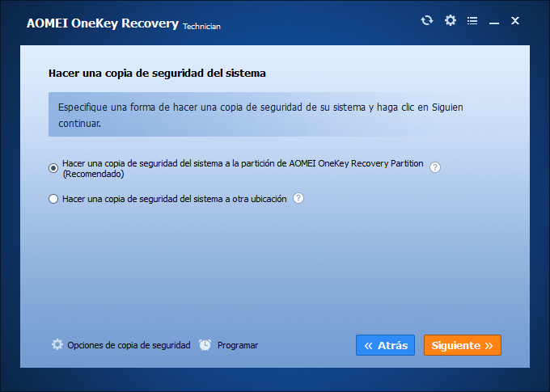Viewport: 550px width, 392px height.
Task: Click help icon beside AOMEI Recovery Partition option
Action: pos(435,167)
